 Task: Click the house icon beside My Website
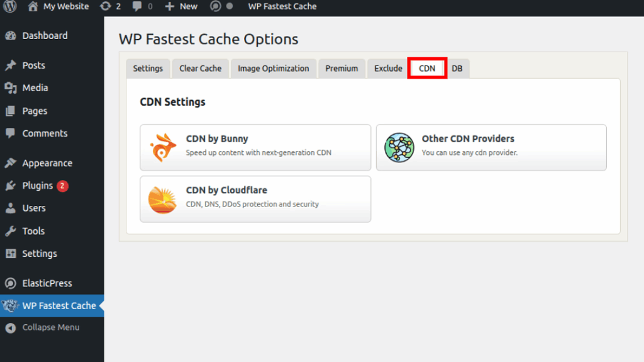click(33, 6)
